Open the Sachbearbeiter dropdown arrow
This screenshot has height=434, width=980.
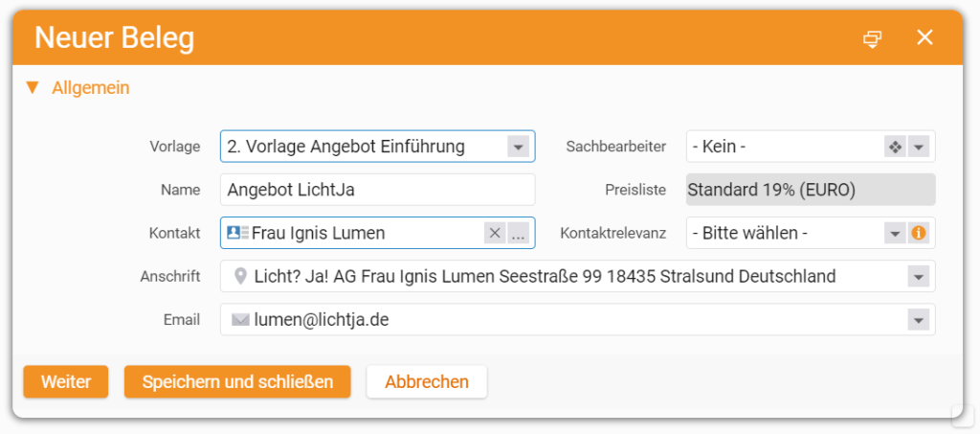pos(918,147)
